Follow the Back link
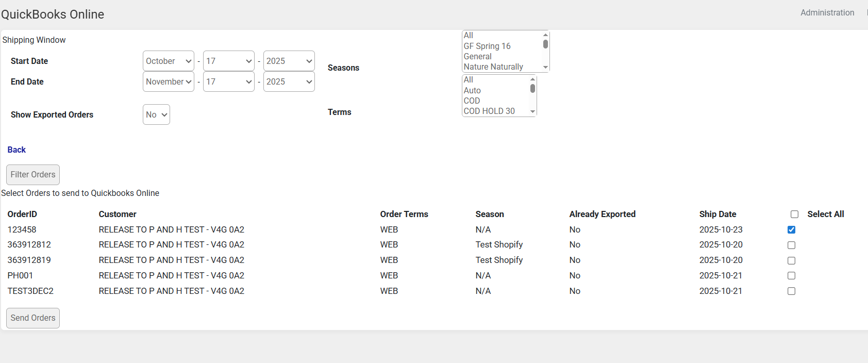868x363 pixels. 16,150
